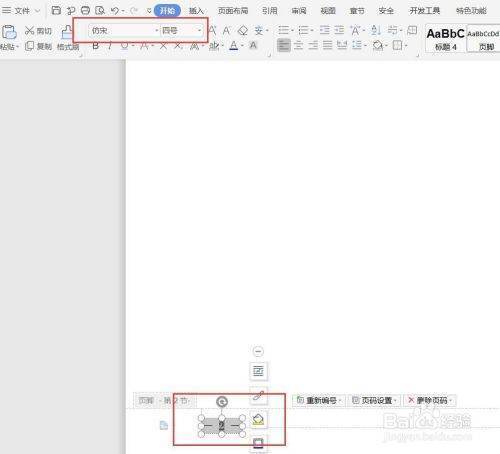
Task: Select the 标题 4 style thumbnail
Action: pos(446,39)
